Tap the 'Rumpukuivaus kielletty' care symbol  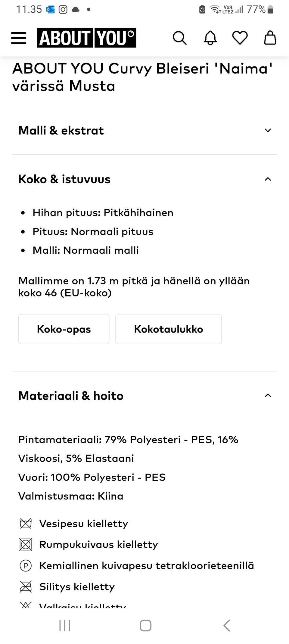pos(26,545)
